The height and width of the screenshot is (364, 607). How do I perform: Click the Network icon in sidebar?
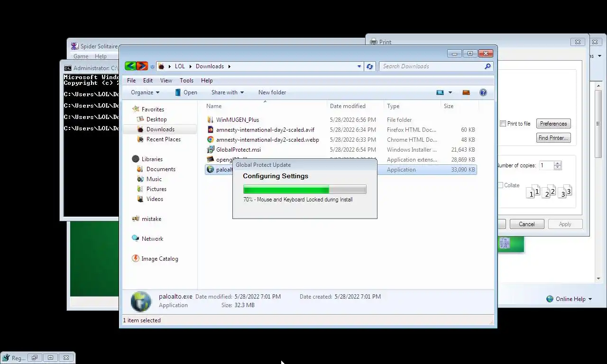pyautogui.click(x=136, y=239)
